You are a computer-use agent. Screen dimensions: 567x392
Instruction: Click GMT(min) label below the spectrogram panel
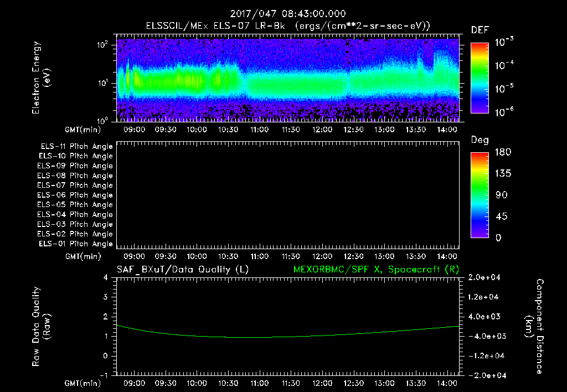[x=83, y=130]
